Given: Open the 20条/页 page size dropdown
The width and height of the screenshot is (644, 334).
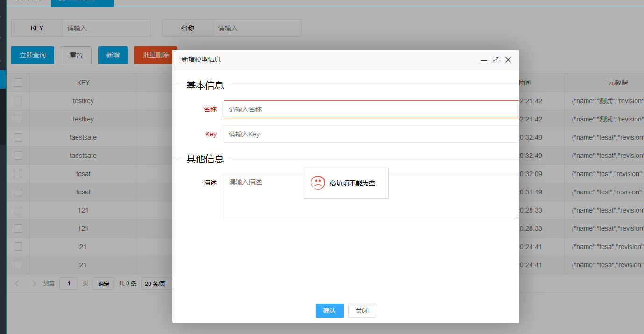Looking at the screenshot, I should pos(156,283).
